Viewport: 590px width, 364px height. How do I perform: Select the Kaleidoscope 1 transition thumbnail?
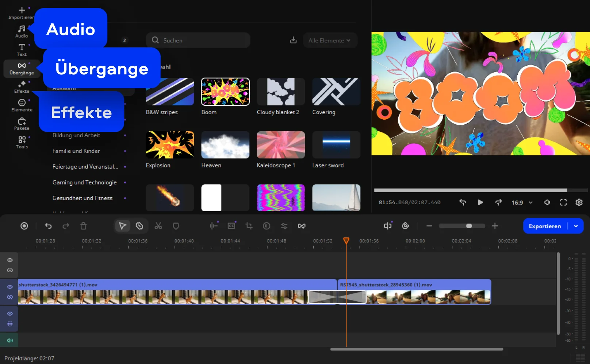280,145
